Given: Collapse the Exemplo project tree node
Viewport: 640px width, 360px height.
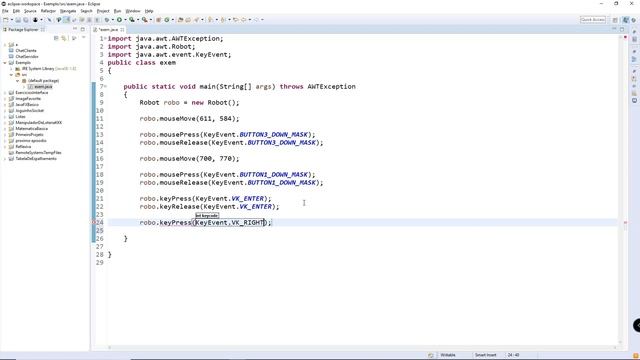Looking at the screenshot, I should 5,63.
